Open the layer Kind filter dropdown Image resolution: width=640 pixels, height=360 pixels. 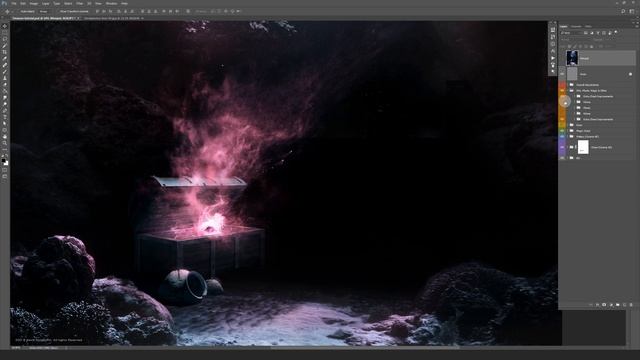(571, 33)
